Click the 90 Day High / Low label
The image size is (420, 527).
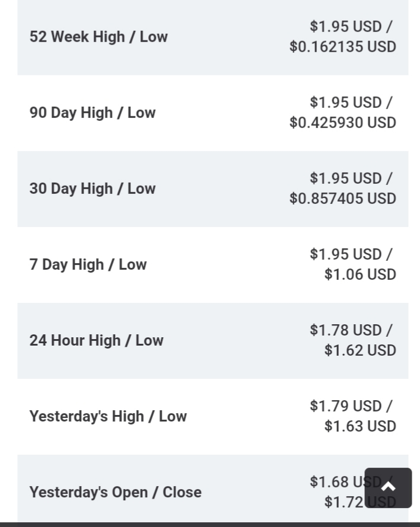92,113
